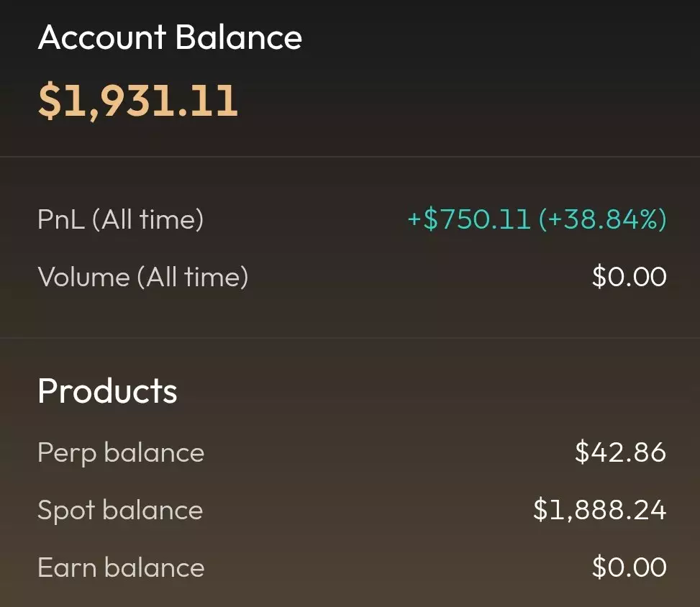
Task: Tap the "(All time)" text beside Volume
Action: point(192,277)
